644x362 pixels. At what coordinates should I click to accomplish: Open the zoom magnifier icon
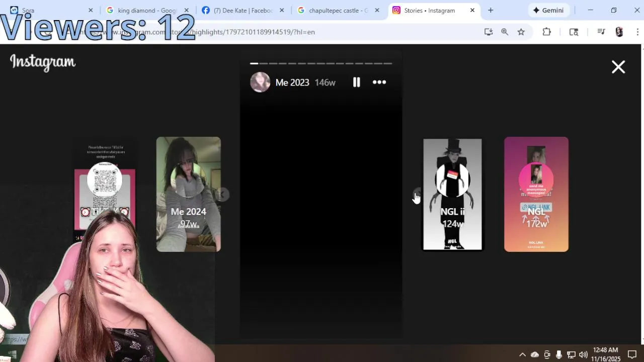coord(505,32)
